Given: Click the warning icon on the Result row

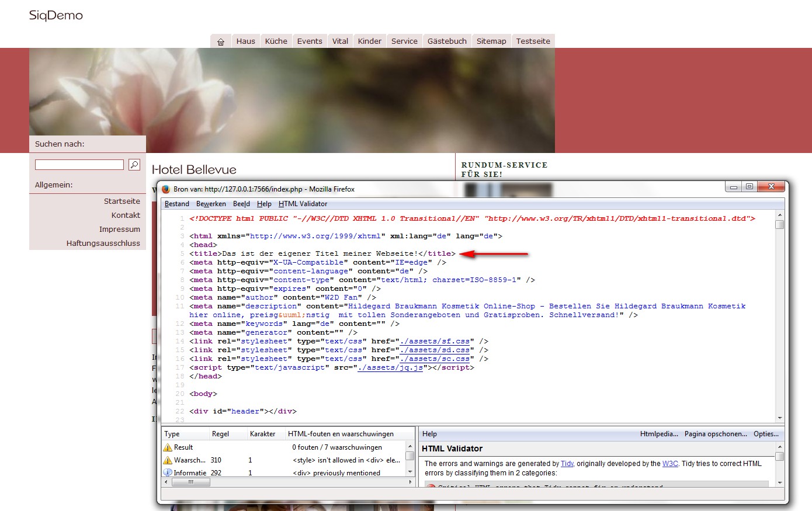Looking at the screenshot, I should (168, 447).
